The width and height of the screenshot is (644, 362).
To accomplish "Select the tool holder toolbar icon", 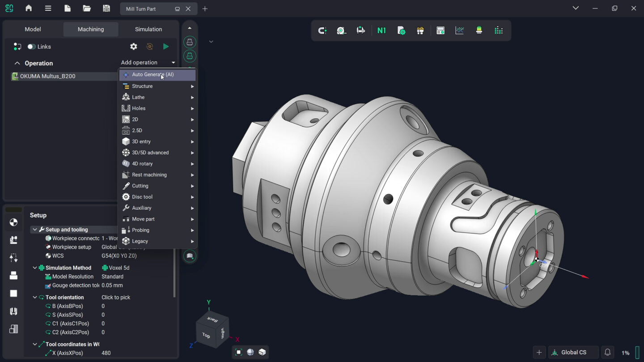I will [x=479, y=30].
